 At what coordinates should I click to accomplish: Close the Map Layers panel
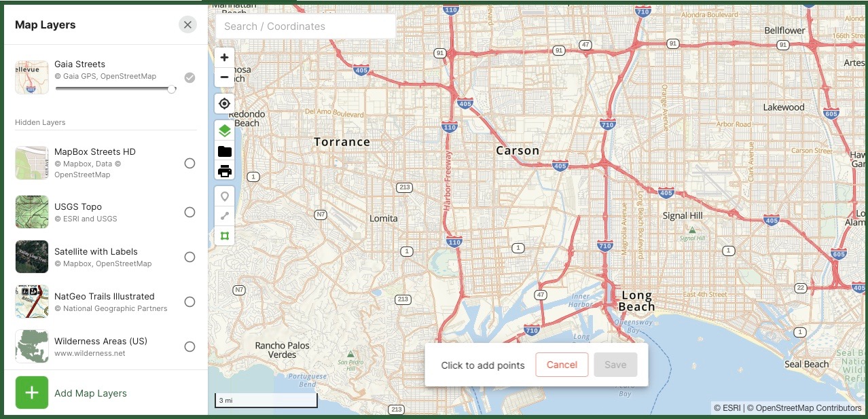[x=188, y=25]
